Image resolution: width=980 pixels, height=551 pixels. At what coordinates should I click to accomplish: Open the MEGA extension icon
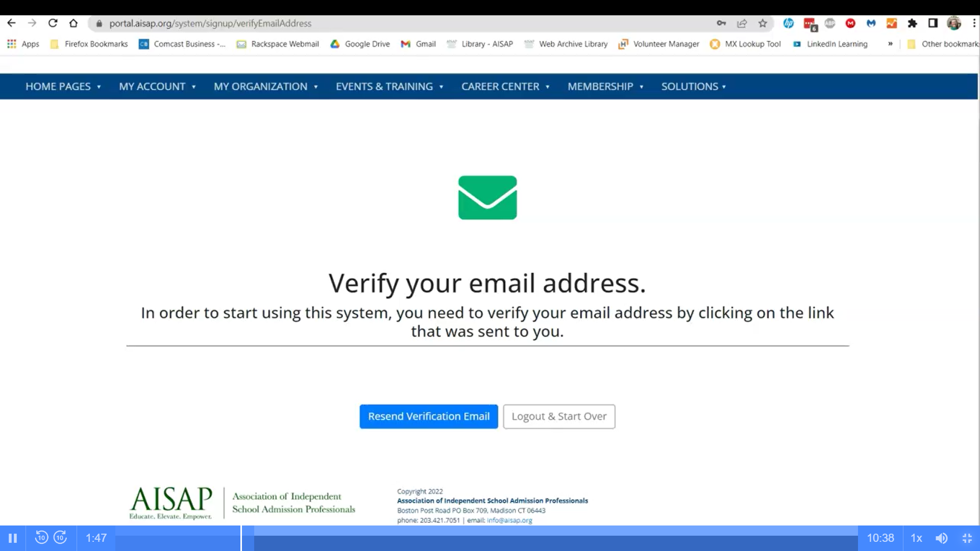tap(850, 23)
